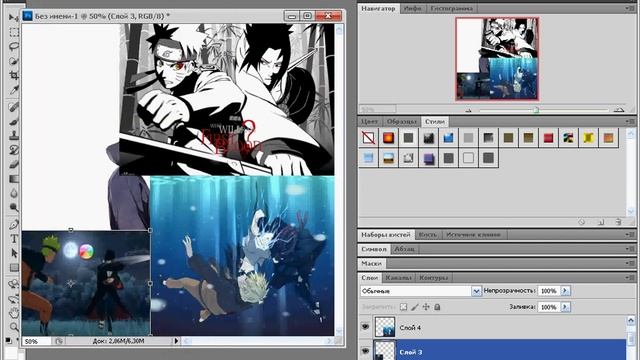The width and height of the screenshot is (640, 360).
Task: Switch to the Абзац tab
Action: click(x=404, y=249)
